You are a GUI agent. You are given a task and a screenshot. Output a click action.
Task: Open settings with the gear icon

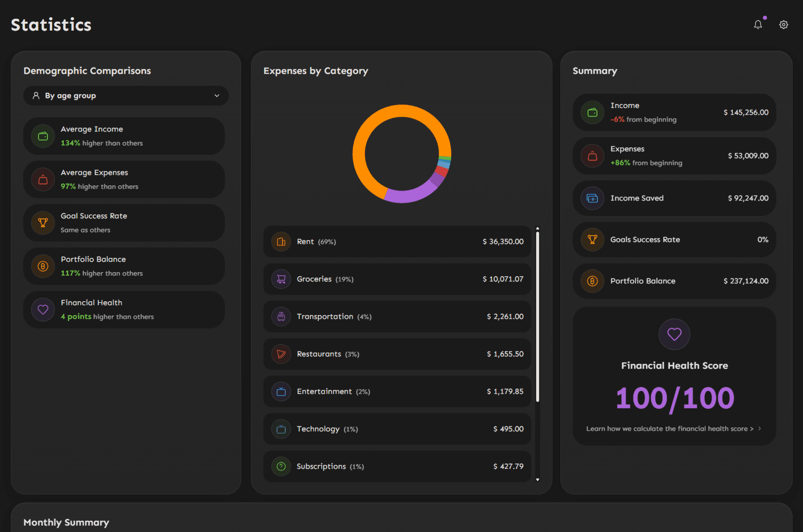tap(784, 25)
